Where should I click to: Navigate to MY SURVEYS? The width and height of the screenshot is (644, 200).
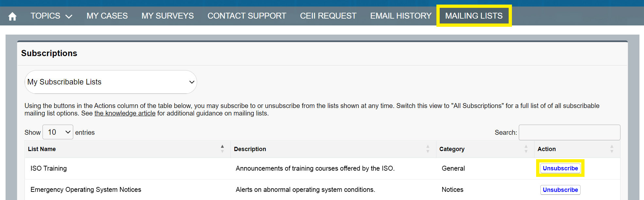(x=167, y=15)
